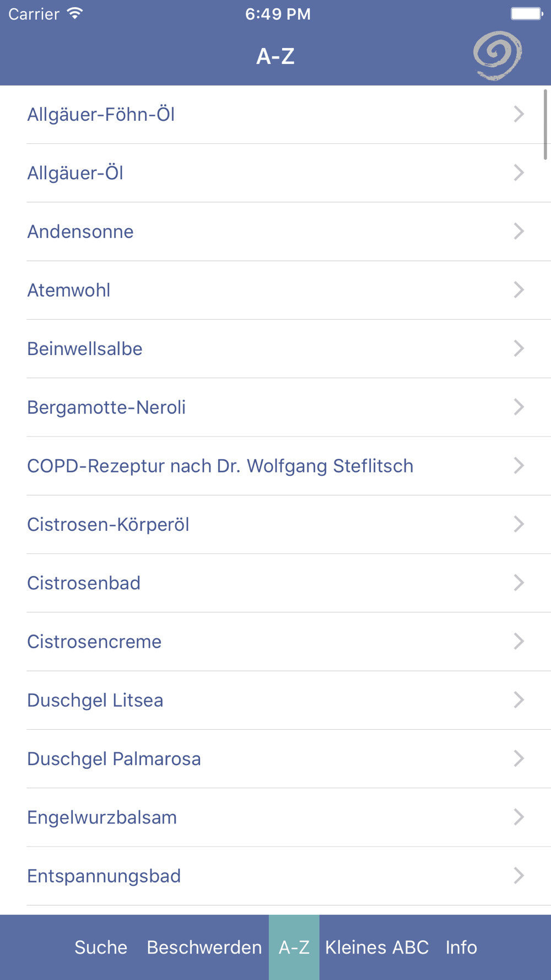This screenshot has width=551, height=980.
Task: Select Cistrosen-Körperöl entry
Action: (x=108, y=524)
